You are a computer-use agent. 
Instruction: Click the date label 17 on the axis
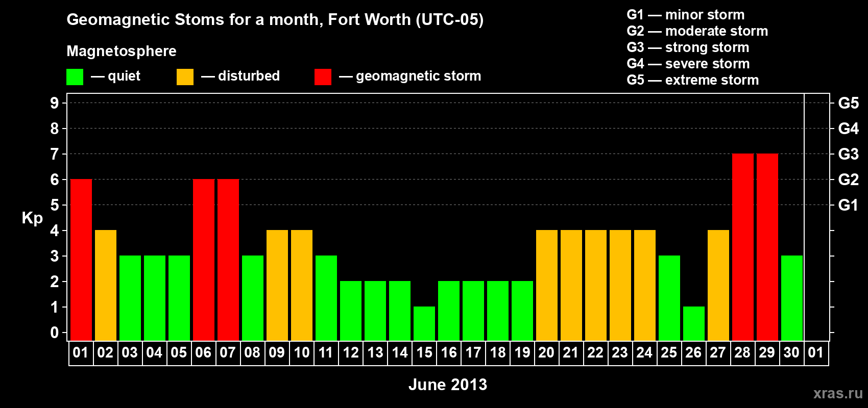click(473, 353)
